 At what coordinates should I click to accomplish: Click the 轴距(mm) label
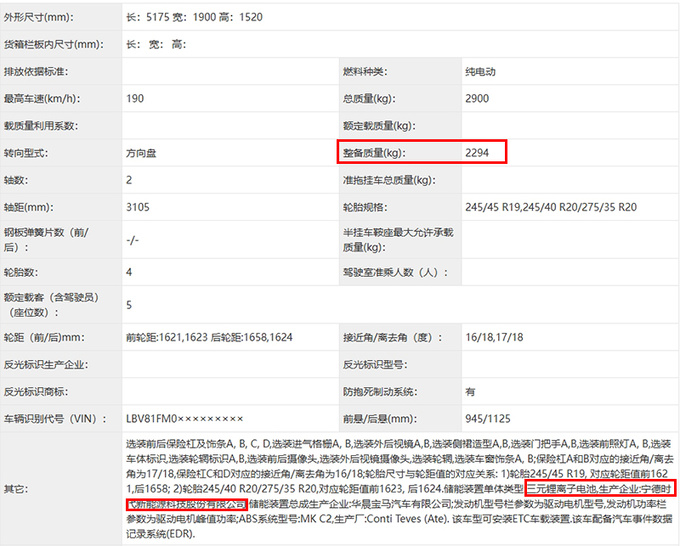click(29, 207)
